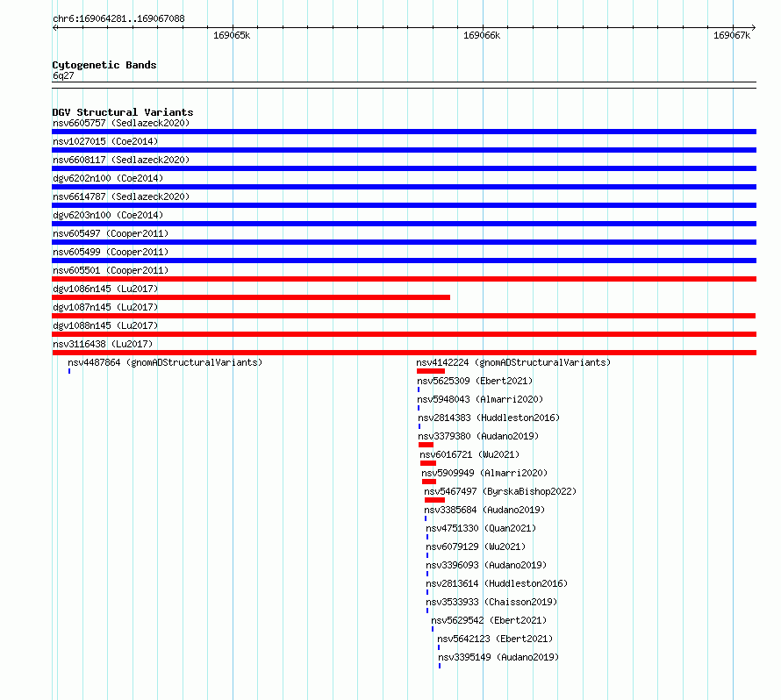Click the right arrow of the ruler
This screenshot has height=700, width=781.
pos(753,27)
